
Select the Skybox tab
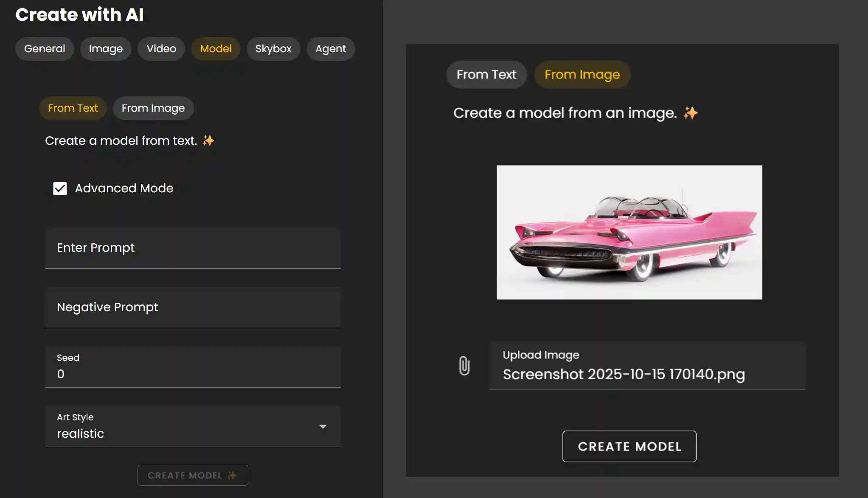pyautogui.click(x=273, y=48)
